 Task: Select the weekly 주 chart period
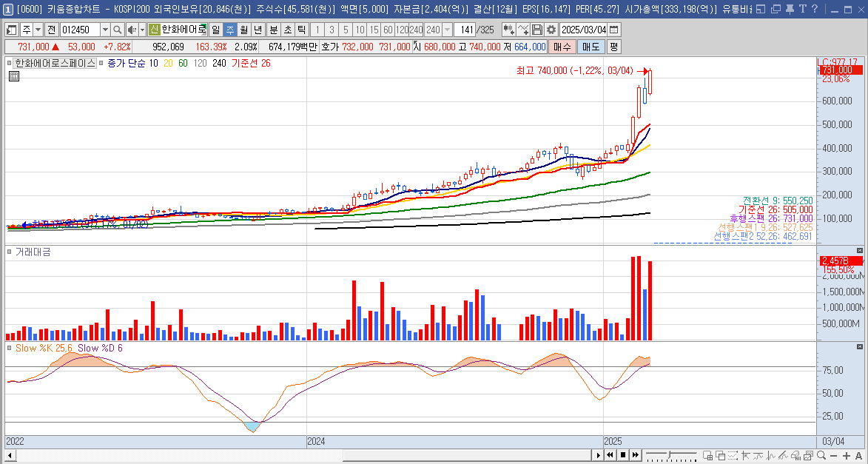pos(229,30)
